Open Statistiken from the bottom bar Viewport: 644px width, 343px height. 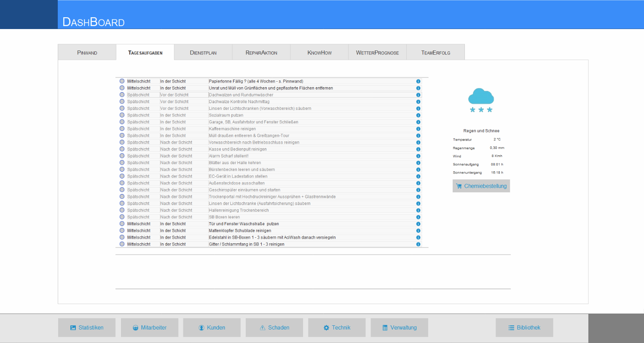click(x=87, y=327)
